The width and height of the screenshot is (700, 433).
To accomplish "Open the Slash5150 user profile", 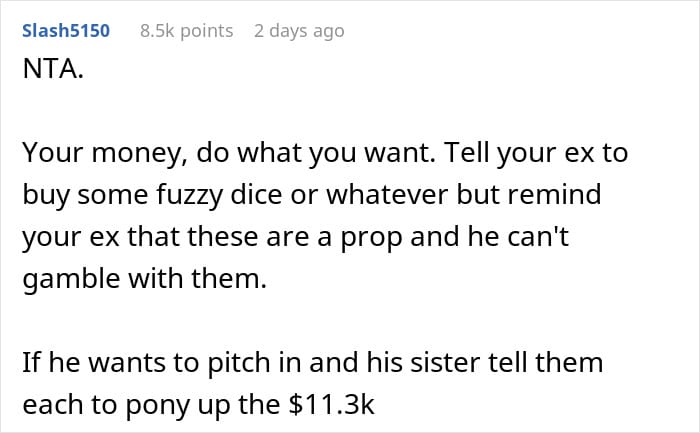I will [x=67, y=31].
